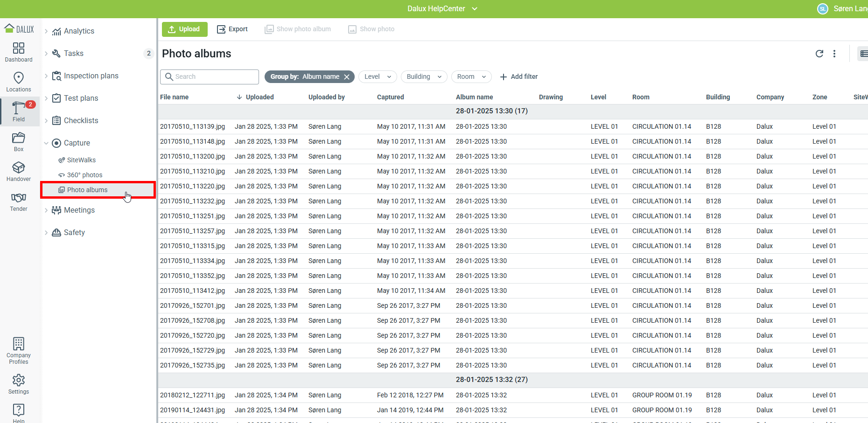Open the three-dot more options menu
Image resolution: width=868 pixels, height=423 pixels.
(x=834, y=54)
